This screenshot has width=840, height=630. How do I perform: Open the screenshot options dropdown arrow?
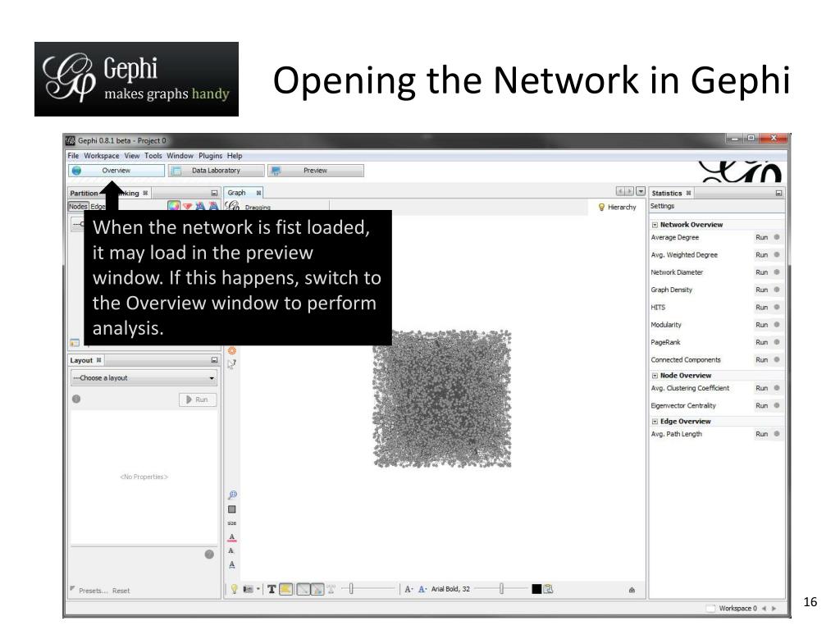coord(258,589)
